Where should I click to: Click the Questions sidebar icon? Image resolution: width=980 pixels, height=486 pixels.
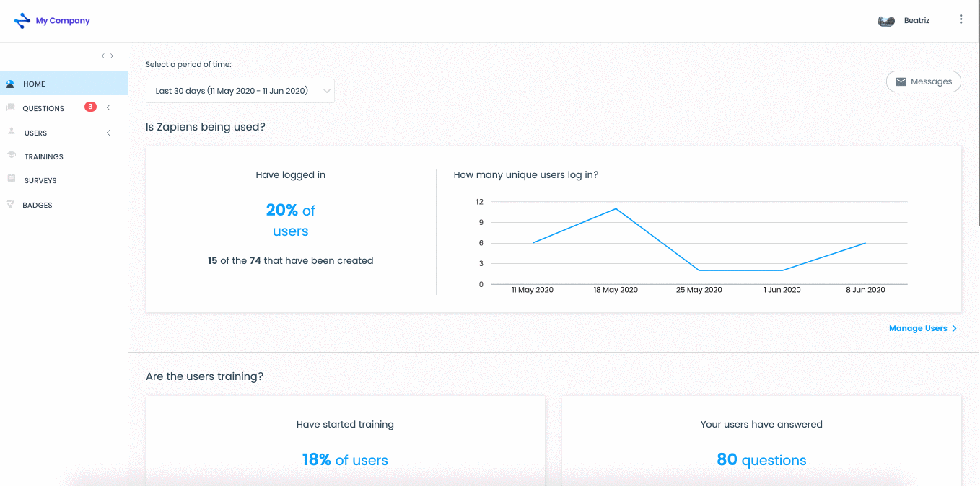[10, 108]
